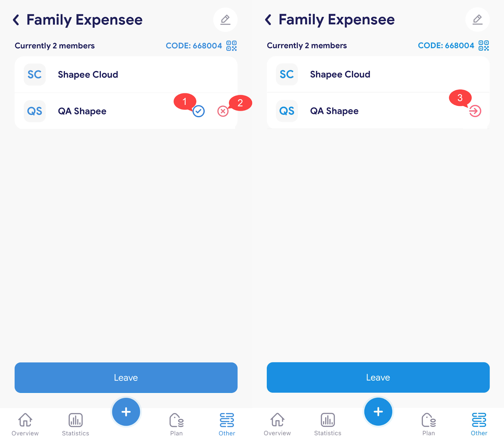Open the QR code icon in the left screen
Viewport: 504px width, 438px height.
[x=232, y=46]
